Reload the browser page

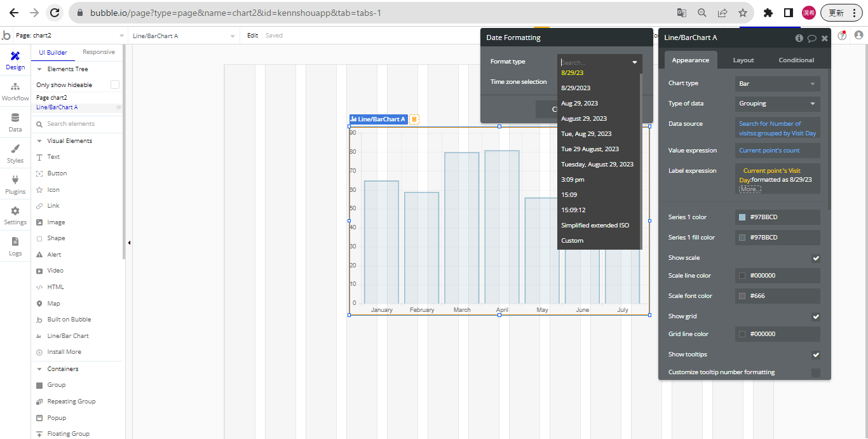55,13
